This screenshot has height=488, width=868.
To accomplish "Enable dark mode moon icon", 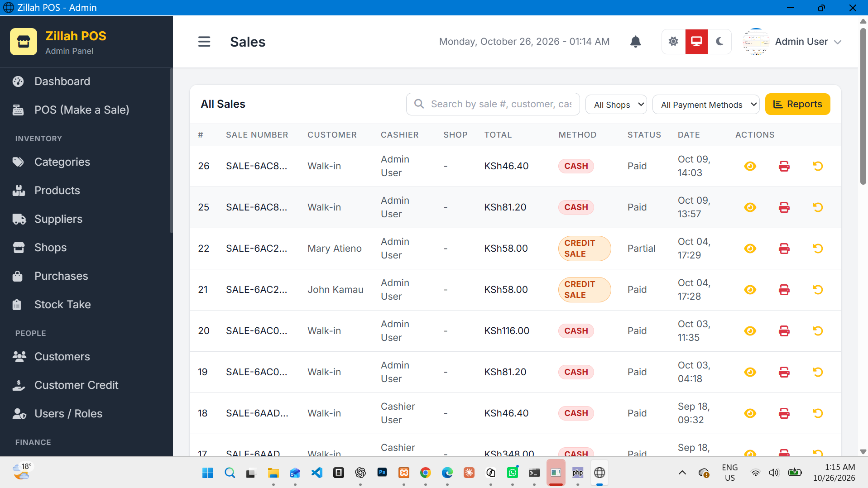I will [x=719, y=42].
